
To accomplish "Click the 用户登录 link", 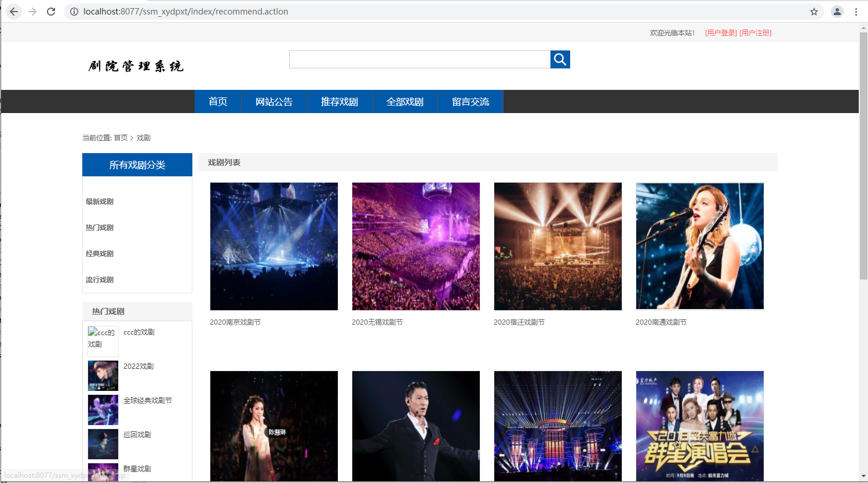I will 721,33.
